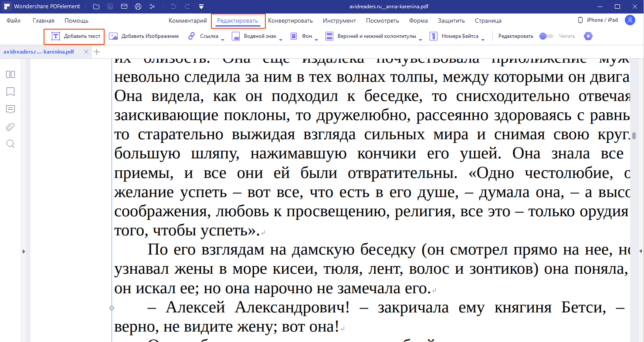Click Верхний и нижний колонтитулы tool
The image size is (644, 342).
[x=371, y=36]
